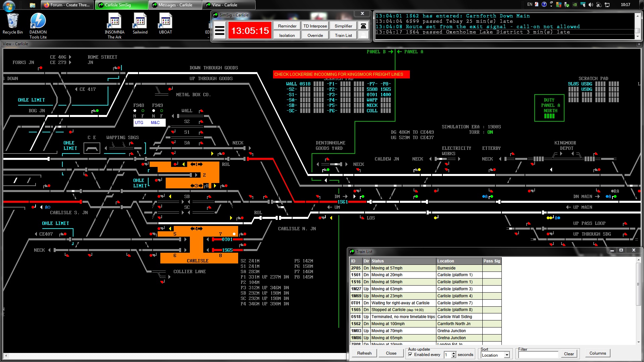Click F948 N indicator white dot
Viewport: 644px width, 362px height.
[135, 111]
